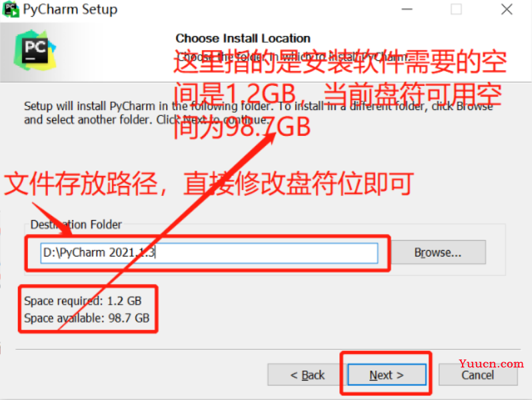Open the Browse... folder picker
Image resolution: width=532 pixels, height=400 pixels.
click(438, 252)
